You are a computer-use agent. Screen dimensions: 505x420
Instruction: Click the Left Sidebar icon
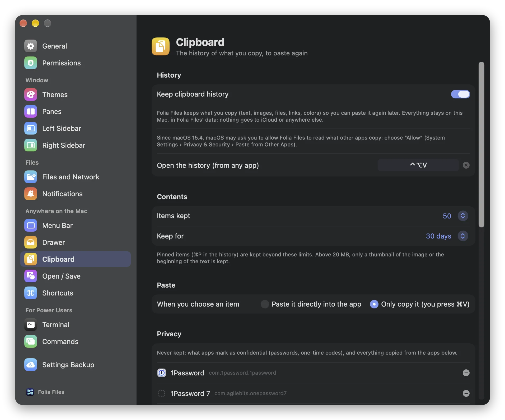pos(31,128)
